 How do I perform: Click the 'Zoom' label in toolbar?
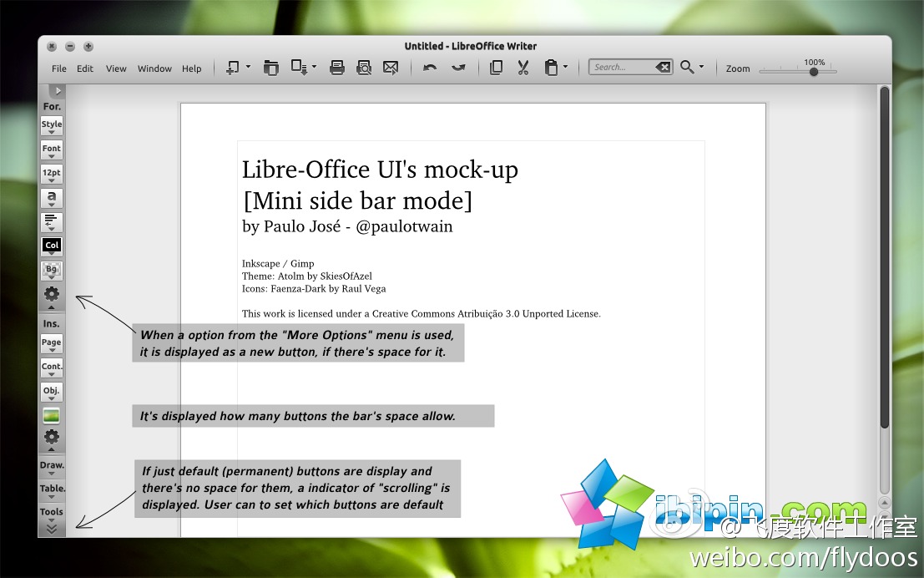(738, 68)
